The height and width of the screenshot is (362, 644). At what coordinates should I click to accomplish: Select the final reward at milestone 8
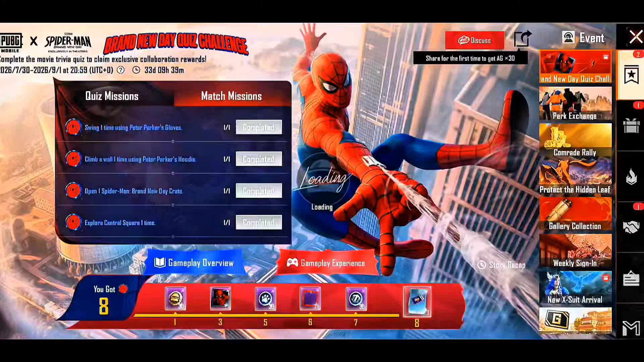(417, 301)
